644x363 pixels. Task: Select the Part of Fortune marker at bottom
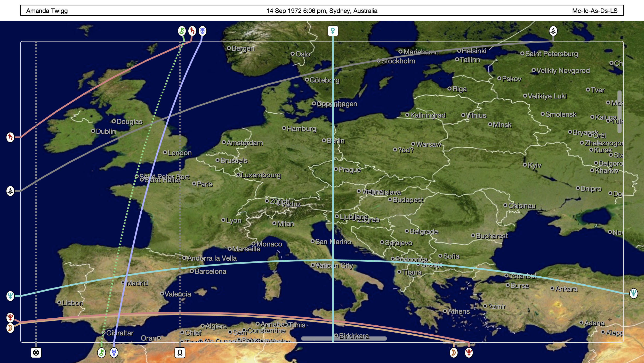pyautogui.click(x=36, y=352)
